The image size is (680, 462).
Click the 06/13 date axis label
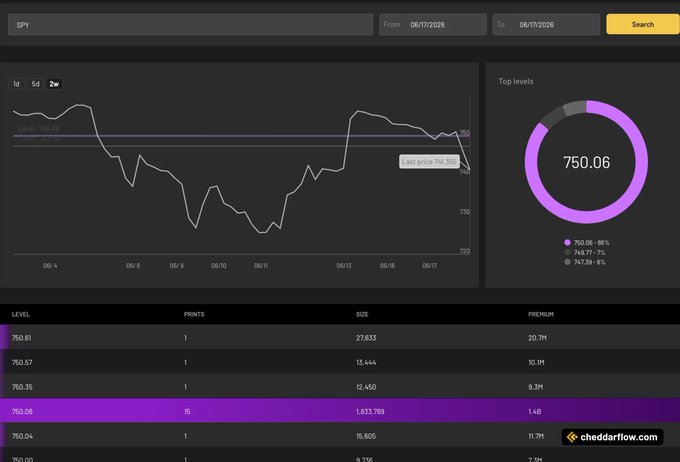(344, 265)
